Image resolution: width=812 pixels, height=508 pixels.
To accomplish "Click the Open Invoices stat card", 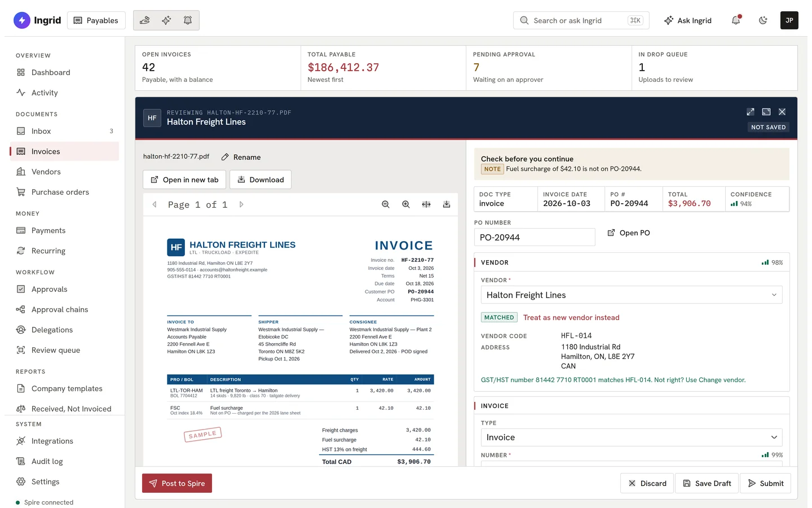I will coord(218,68).
